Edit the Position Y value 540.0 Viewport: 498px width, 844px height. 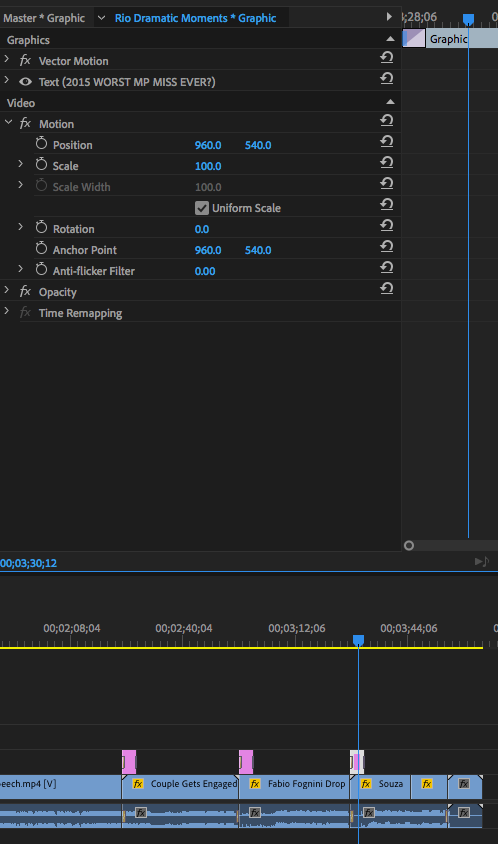click(x=258, y=145)
